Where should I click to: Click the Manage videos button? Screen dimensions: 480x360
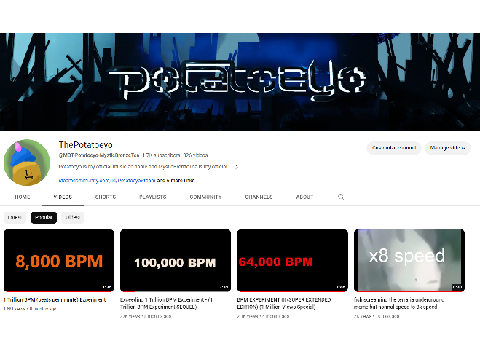pyautogui.click(x=448, y=148)
